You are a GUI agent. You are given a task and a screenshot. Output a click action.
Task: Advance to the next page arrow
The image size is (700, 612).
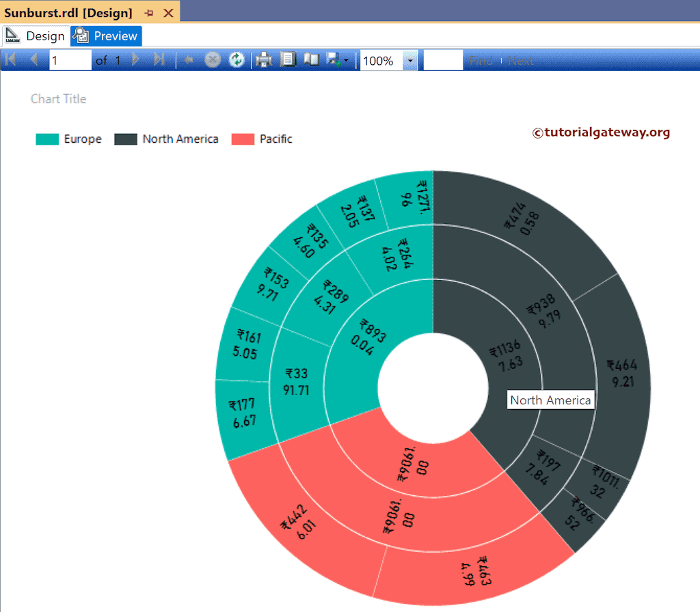(135, 59)
